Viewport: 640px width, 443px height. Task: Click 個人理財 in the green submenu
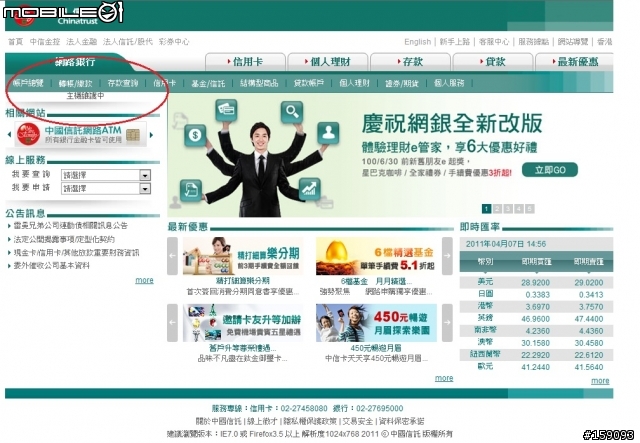[x=354, y=83]
